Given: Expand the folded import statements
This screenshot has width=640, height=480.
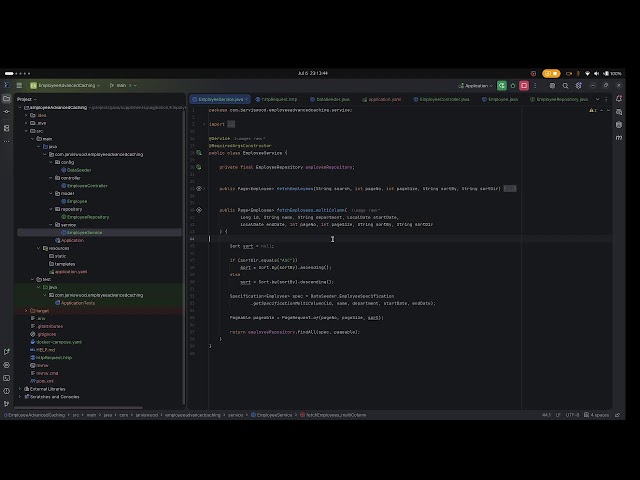Looking at the screenshot, I should [x=231, y=124].
